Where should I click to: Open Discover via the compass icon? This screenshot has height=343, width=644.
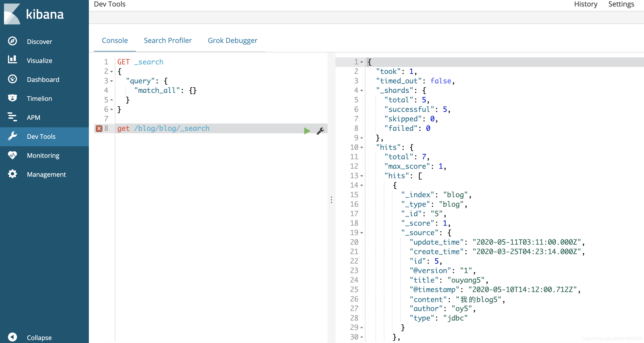click(12, 41)
